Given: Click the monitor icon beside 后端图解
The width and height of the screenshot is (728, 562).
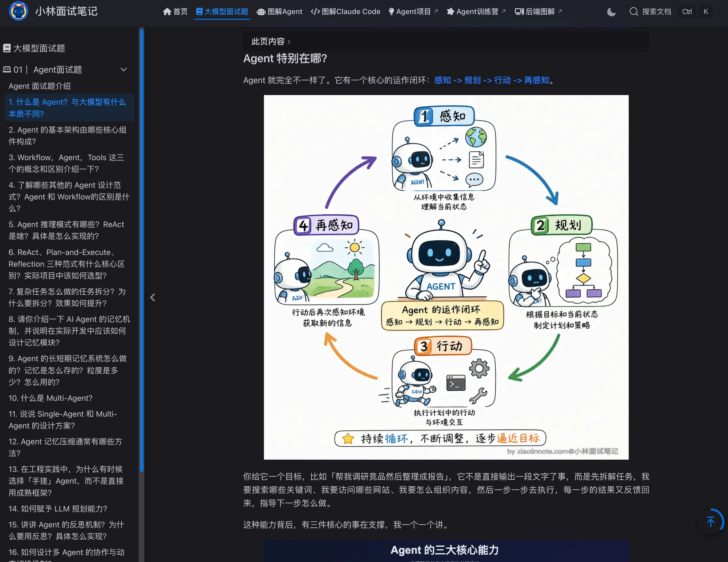Looking at the screenshot, I should 519,12.
